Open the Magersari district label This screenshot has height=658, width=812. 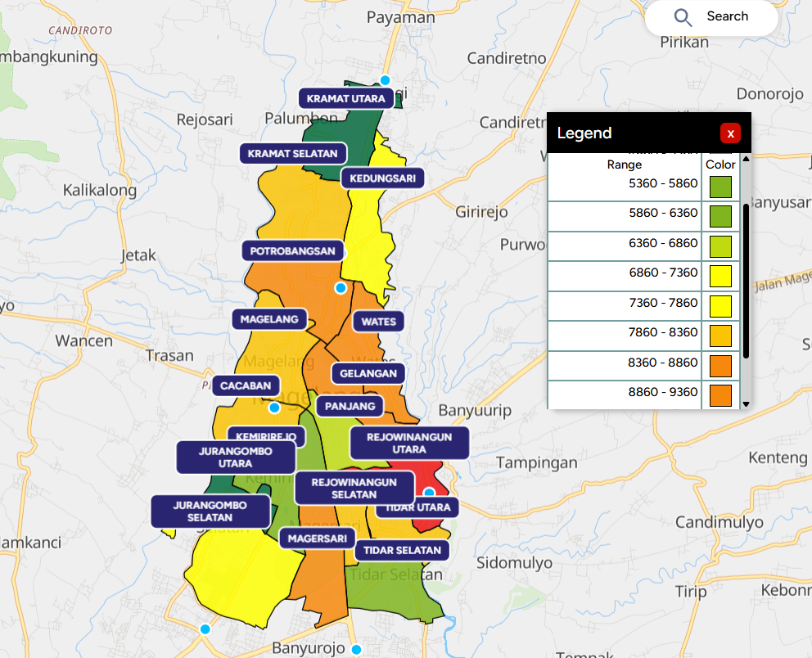(317, 539)
